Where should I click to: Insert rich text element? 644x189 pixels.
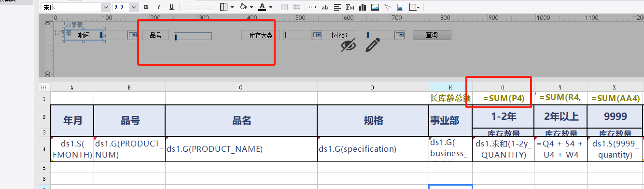tap(337, 7)
